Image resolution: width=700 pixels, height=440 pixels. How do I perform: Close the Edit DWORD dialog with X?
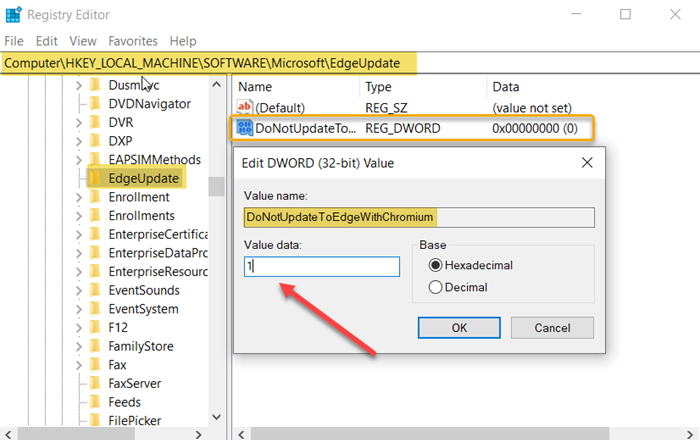(587, 162)
